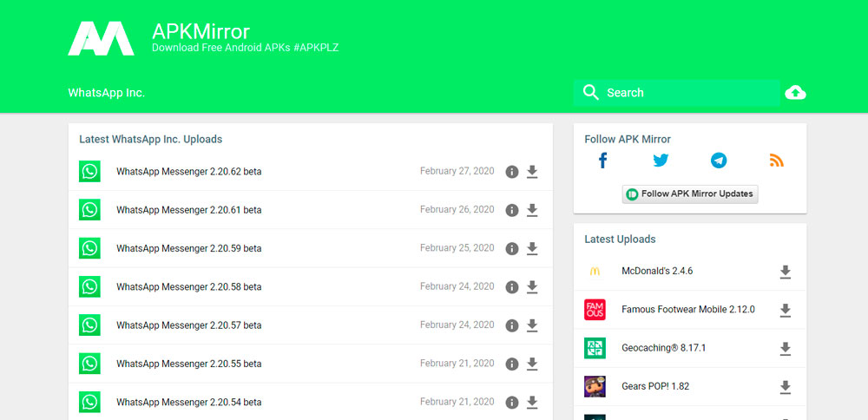The image size is (868, 420).
Task: Show info for WhatsApp Messenger 2.20.58 beta
Action: 512,286
